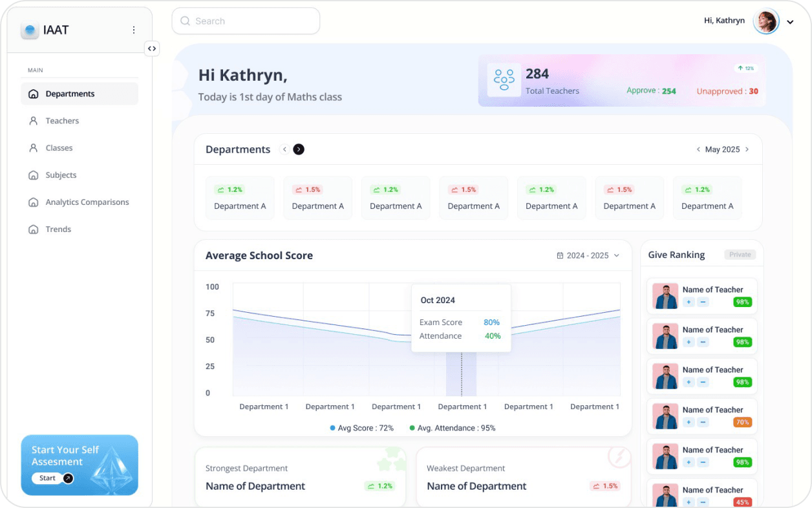Click the search magnifier icon
Viewport: 812px width, 508px height.
pos(185,21)
